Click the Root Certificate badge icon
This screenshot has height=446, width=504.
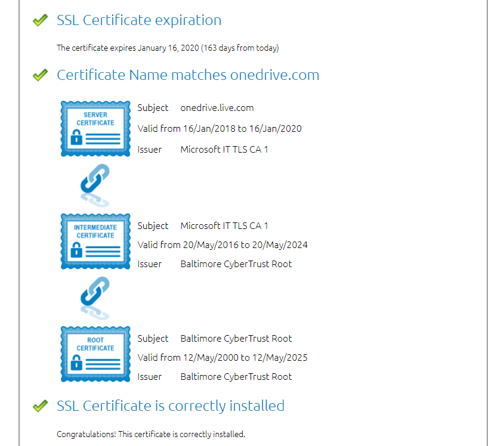click(x=95, y=354)
